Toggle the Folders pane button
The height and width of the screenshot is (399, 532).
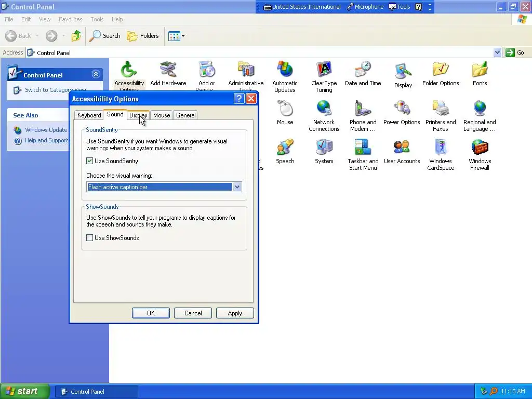(x=142, y=36)
